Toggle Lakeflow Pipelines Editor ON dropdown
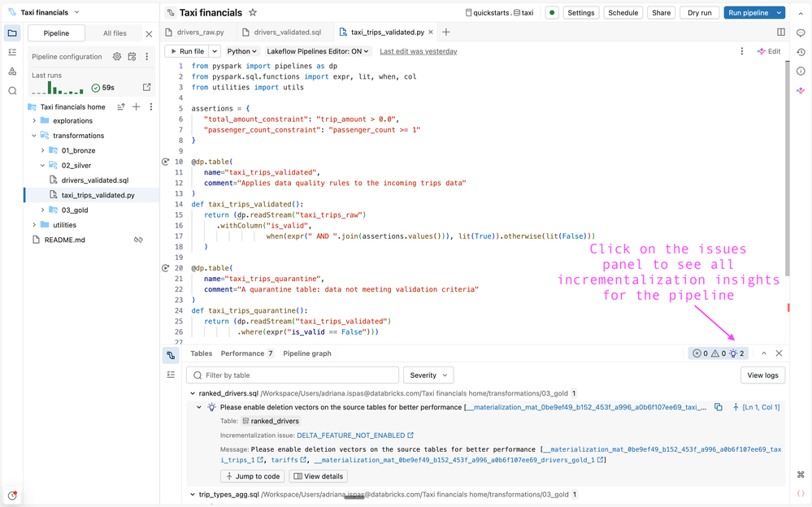The image size is (812, 507). pyautogui.click(x=318, y=51)
